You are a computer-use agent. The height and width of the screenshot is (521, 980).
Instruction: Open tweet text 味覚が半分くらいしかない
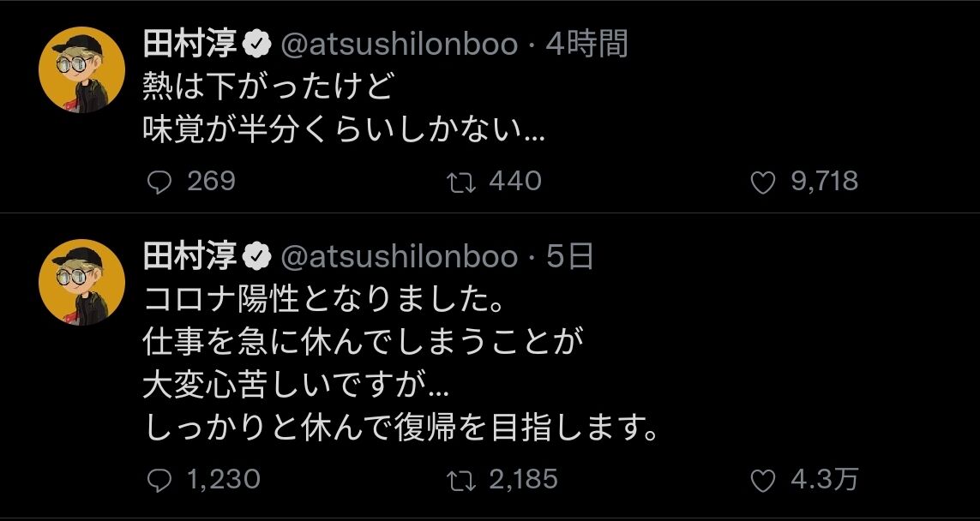345,130
